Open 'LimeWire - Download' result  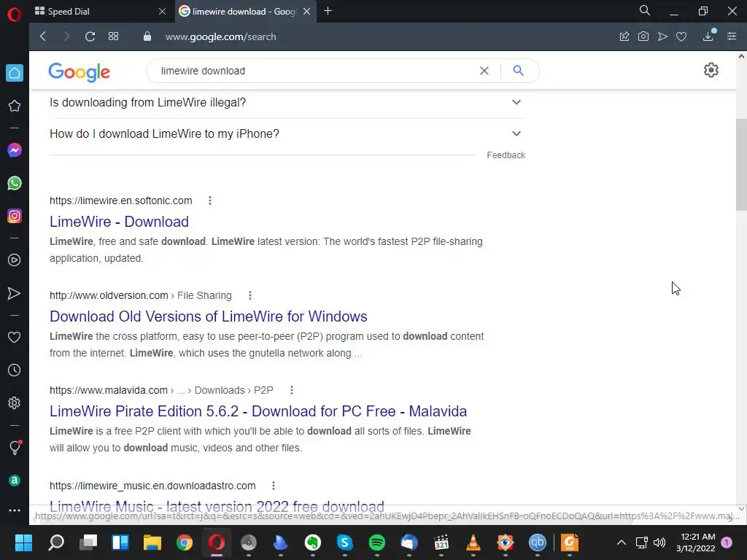coord(119,222)
